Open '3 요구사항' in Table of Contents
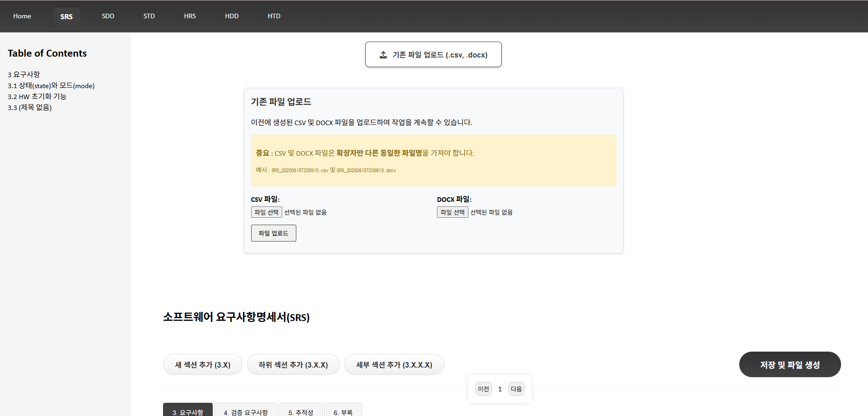 click(x=23, y=74)
